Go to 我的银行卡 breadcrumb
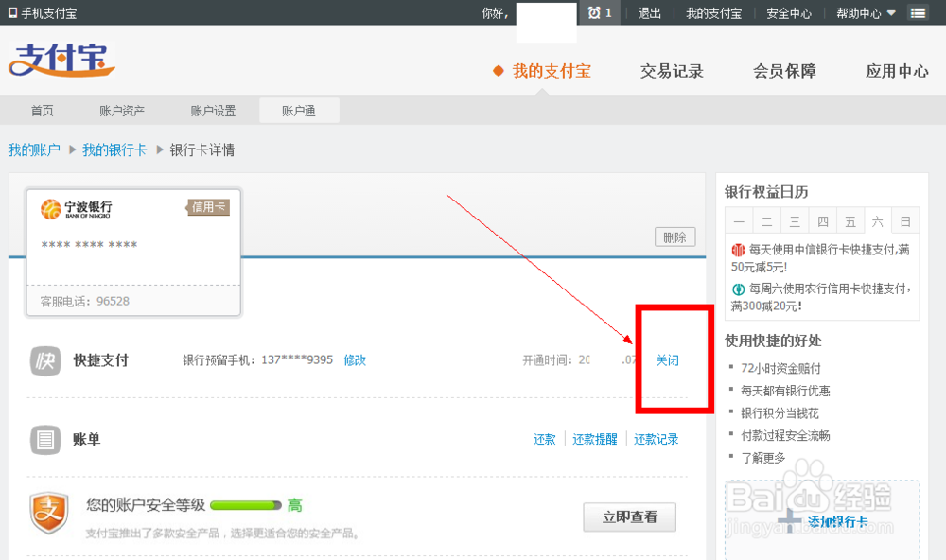This screenshot has height=560, width=946. click(x=114, y=149)
